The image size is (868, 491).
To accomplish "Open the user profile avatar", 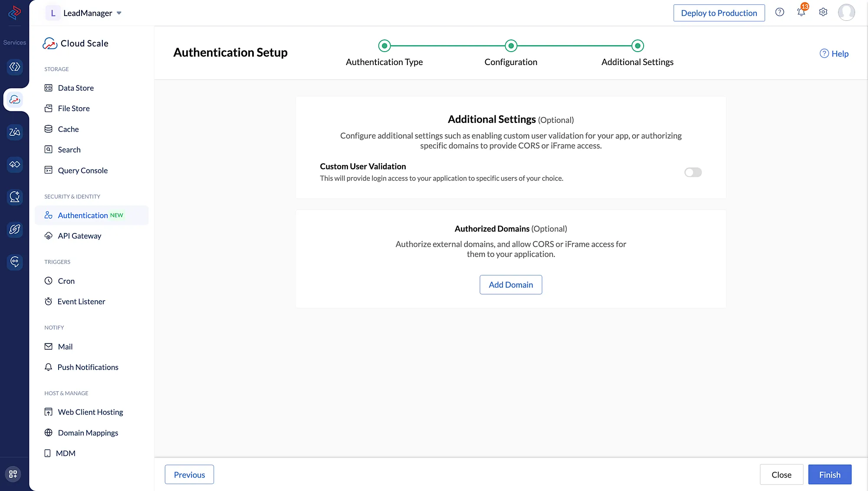I will [846, 12].
